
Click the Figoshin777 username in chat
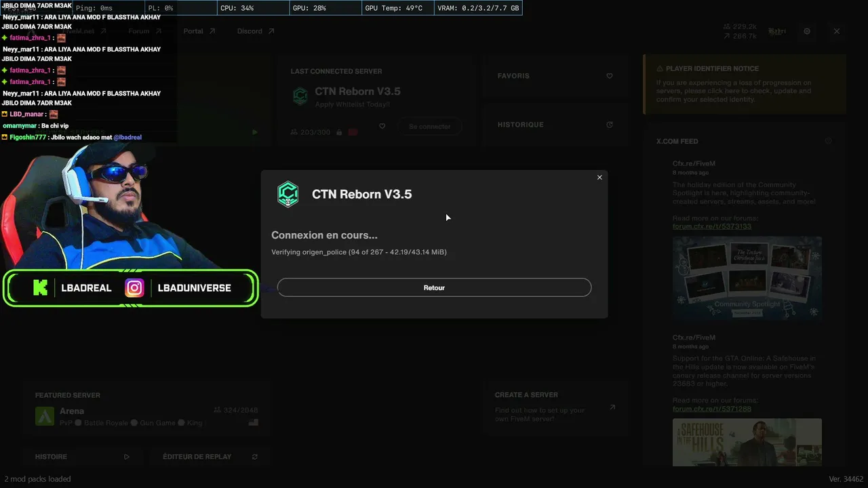28,138
